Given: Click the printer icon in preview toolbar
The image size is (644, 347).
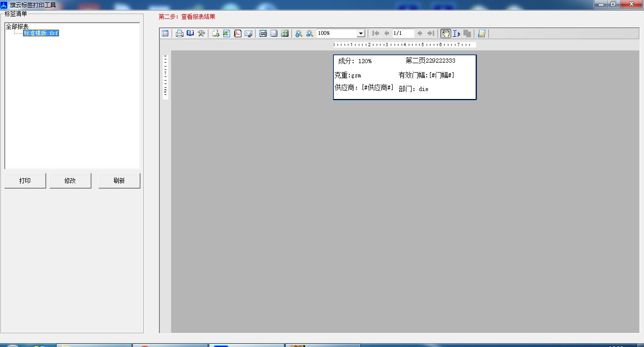Looking at the screenshot, I should tap(180, 33).
